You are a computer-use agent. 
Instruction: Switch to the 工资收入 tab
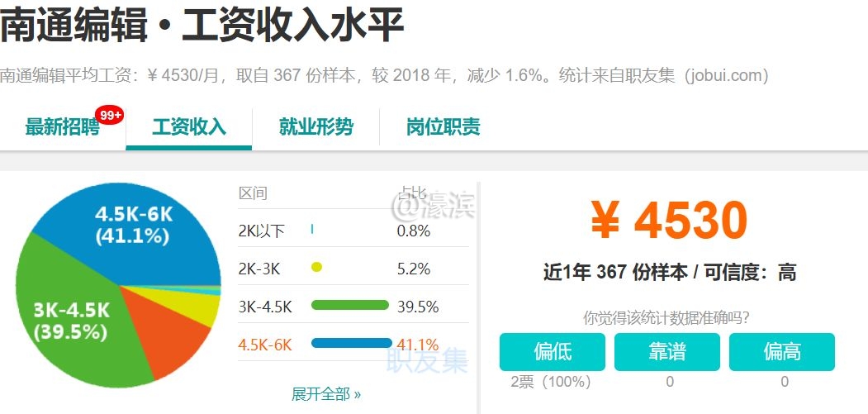189,127
